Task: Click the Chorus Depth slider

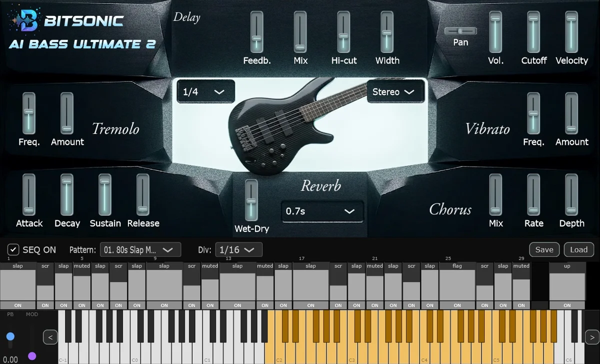Action: [x=571, y=195]
